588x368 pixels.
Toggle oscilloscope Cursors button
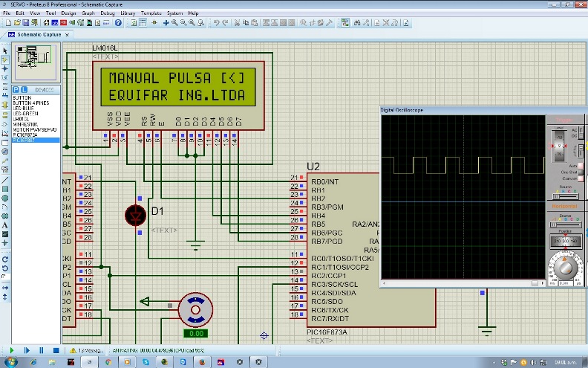581,178
